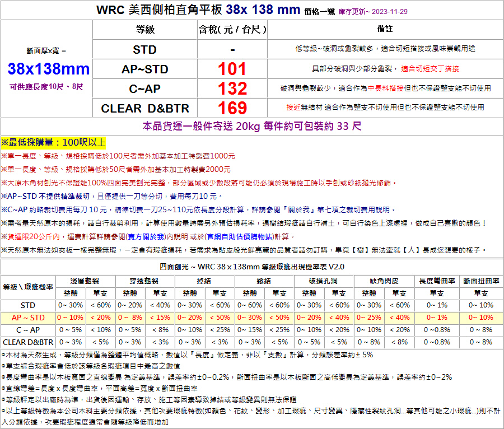Click the 可供應長度10尺、8尺 text
Screen dimensions: 504x429
tap(46, 87)
